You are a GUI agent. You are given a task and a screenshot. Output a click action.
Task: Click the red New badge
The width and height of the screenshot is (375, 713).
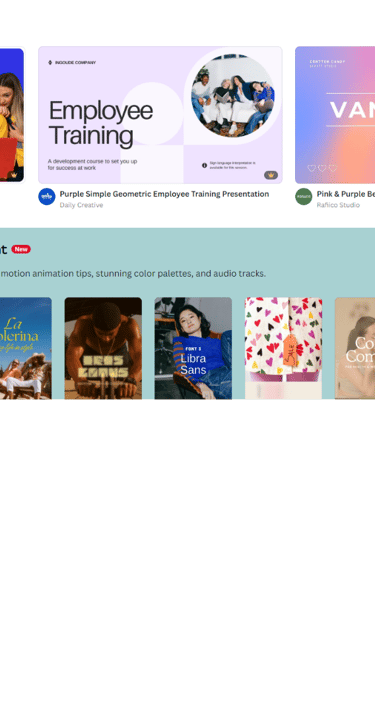tap(21, 249)
